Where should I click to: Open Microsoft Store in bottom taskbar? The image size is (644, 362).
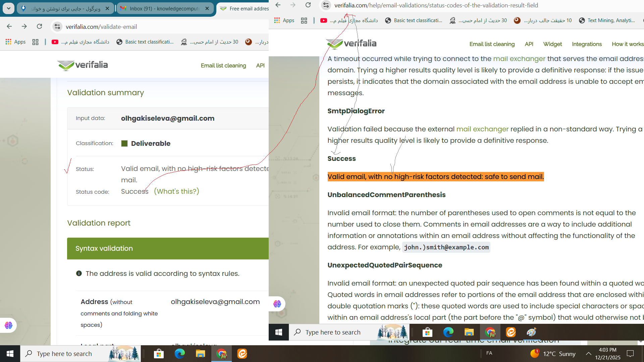pos(159,354)
